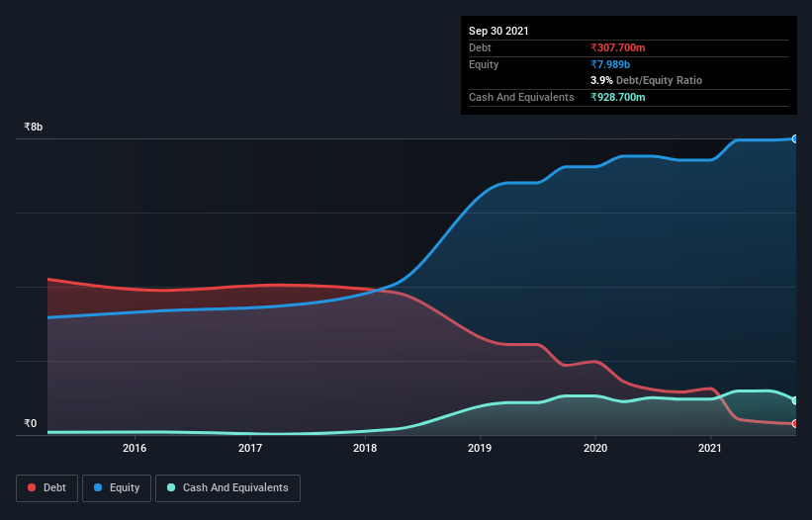
Task: Click the ₹8b y-axis label
Action: (x=34, y=127)
